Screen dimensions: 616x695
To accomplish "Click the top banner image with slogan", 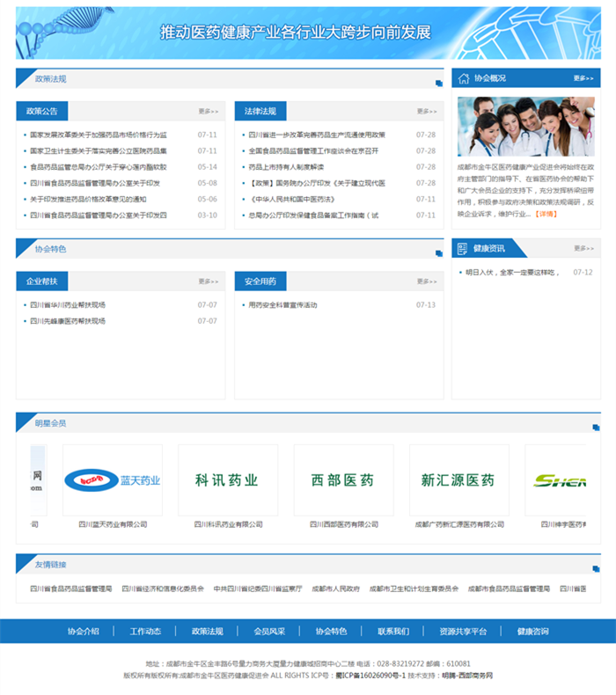I will pyautogui.click(x=308, y=33).
